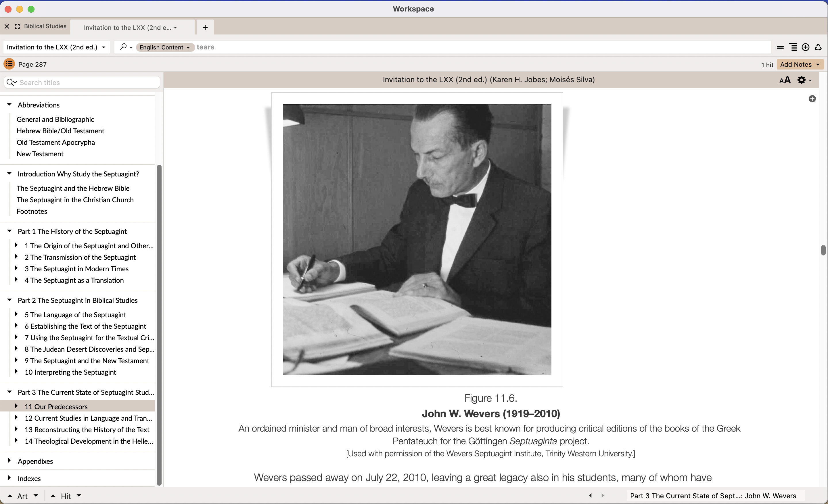Click the Search titles input field

87,82
